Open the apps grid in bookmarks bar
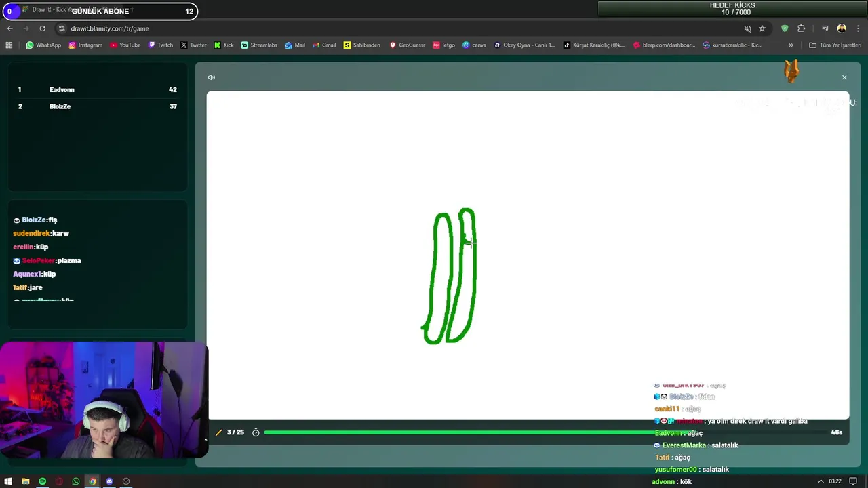The width and height of the screenshot is (868, 488). coord(9,45)
